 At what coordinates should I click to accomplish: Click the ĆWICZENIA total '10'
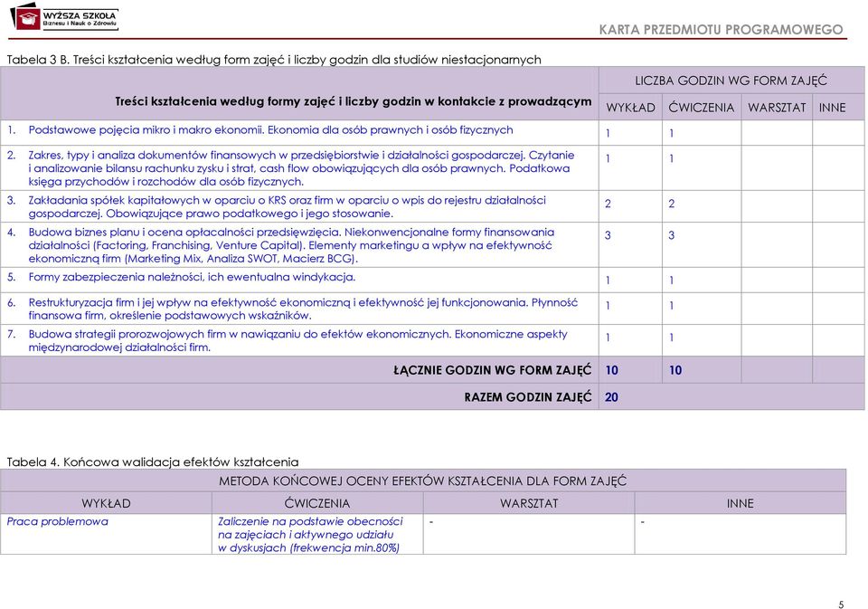(x=675, y=370)
